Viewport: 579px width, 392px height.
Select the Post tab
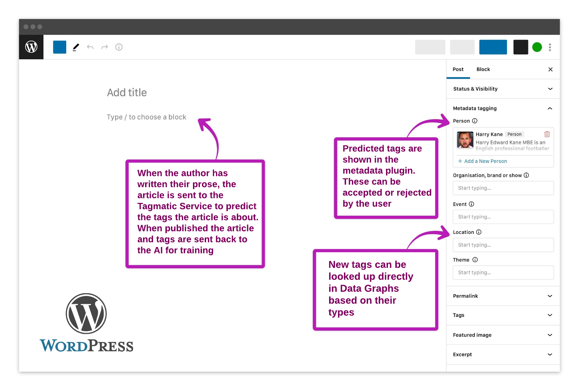[458, 69]
